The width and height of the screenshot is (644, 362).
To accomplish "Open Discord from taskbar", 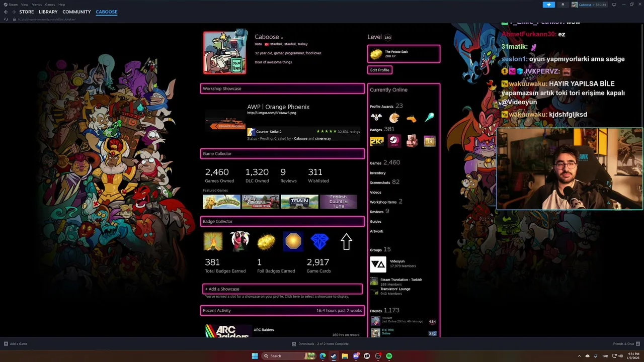I will (356, 356).
